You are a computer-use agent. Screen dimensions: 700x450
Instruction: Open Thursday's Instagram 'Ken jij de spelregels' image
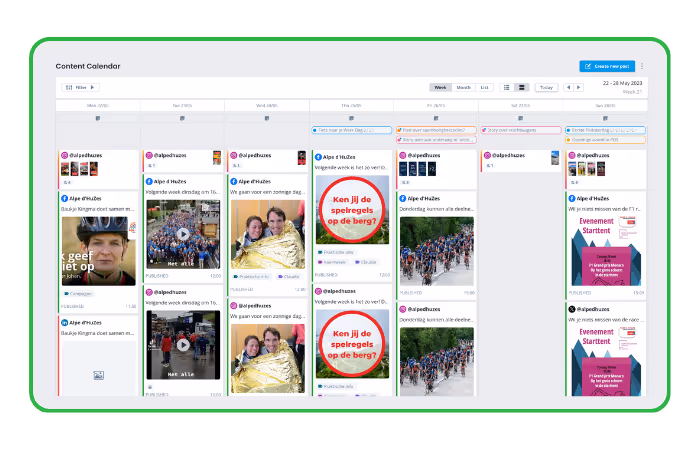click(x=352, y=344)
